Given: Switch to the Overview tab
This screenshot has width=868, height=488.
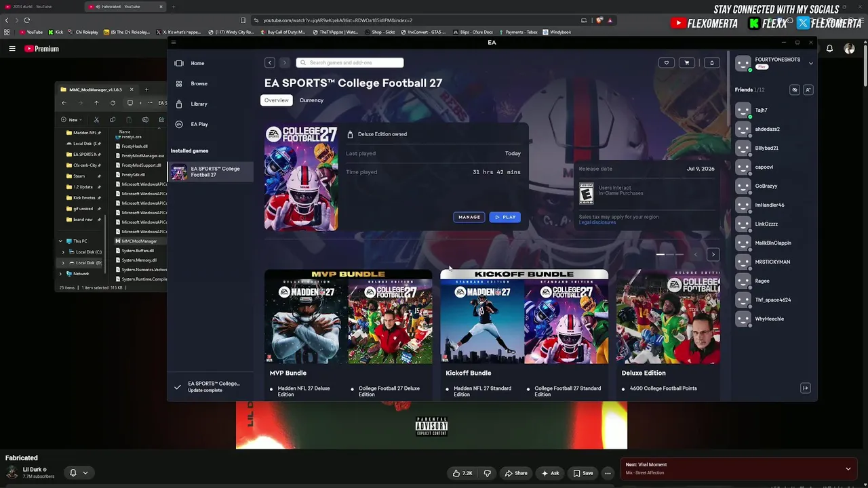Looking at the screenshot, I should [x=276, y=100].
